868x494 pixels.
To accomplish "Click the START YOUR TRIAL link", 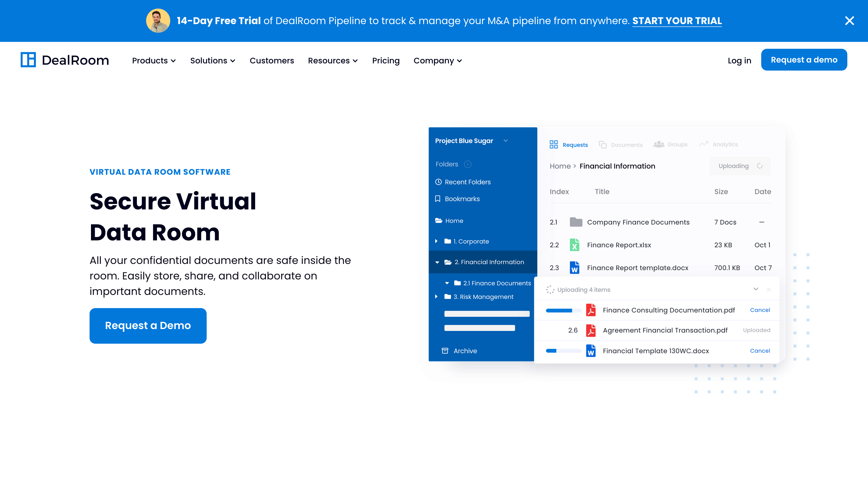I will (x=677, y=21).
